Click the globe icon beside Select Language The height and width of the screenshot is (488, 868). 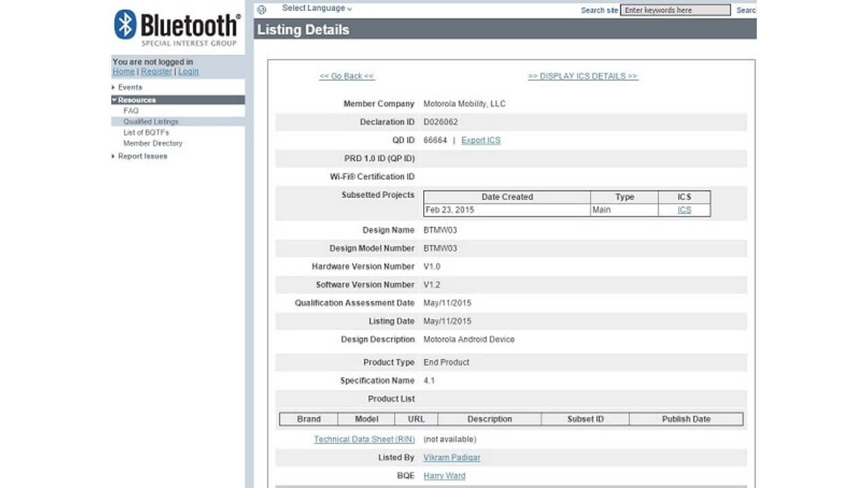(x=262, y=9)
